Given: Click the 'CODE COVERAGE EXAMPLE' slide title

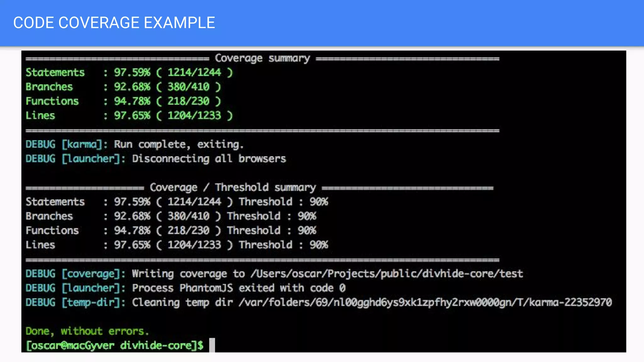Looking at the screenshot, I should [x=114, y=23].
